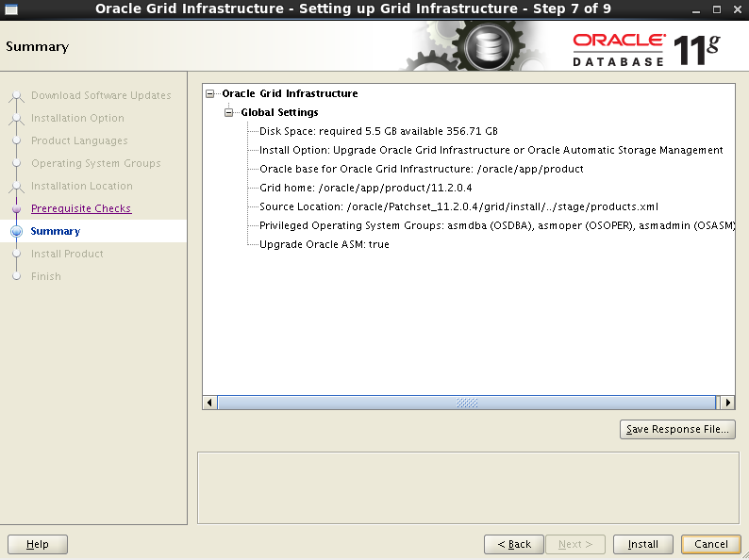Click Save Response File button
This screenshot has width=749, height=560.
[x=677, y=429]
